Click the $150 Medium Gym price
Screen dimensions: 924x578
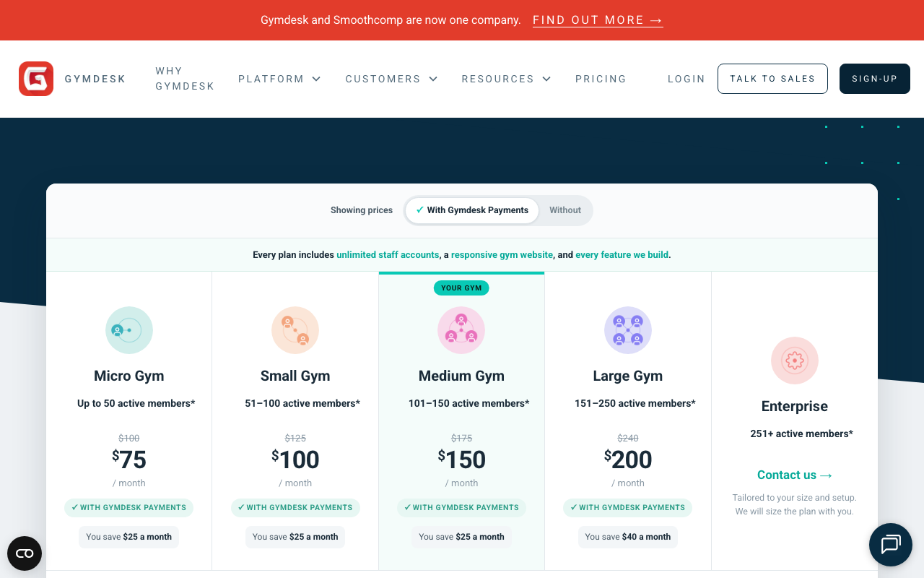point(461,460)
